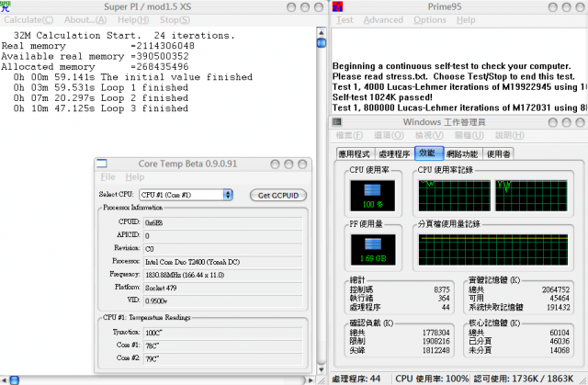Click the Processor field Intel Core Duo T2400

(x=222, y=262)
